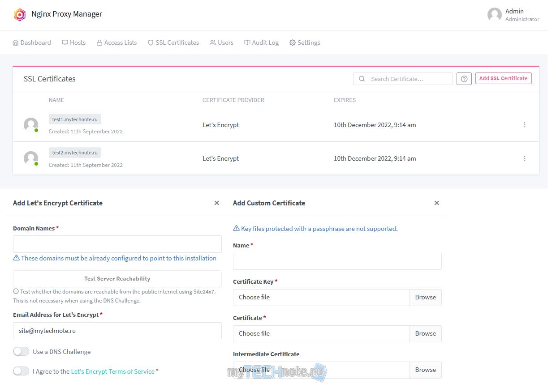Screen dimensions: 552x392
Task: Open the Admin user avatar menu
Action: point(495,15)
